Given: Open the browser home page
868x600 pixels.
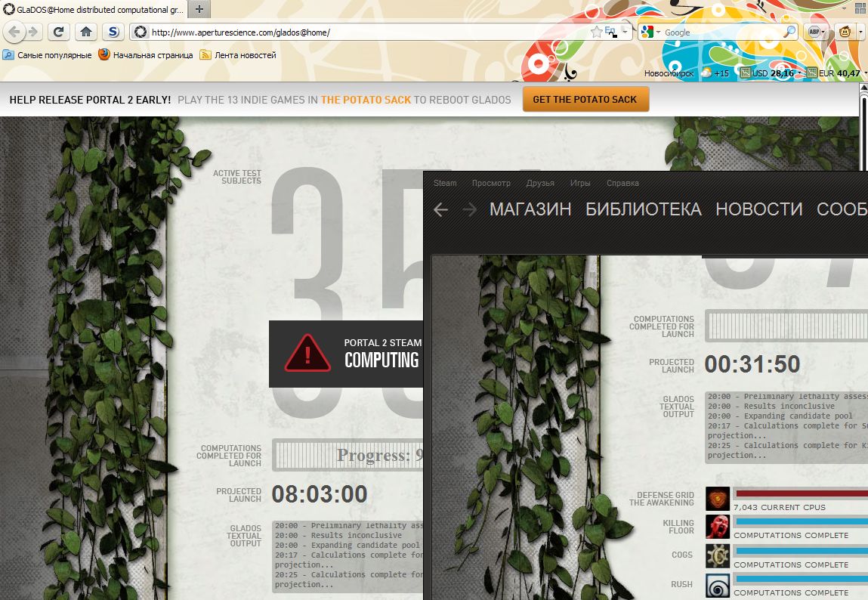Looking at the screenshot, I should tap(86, 32).
